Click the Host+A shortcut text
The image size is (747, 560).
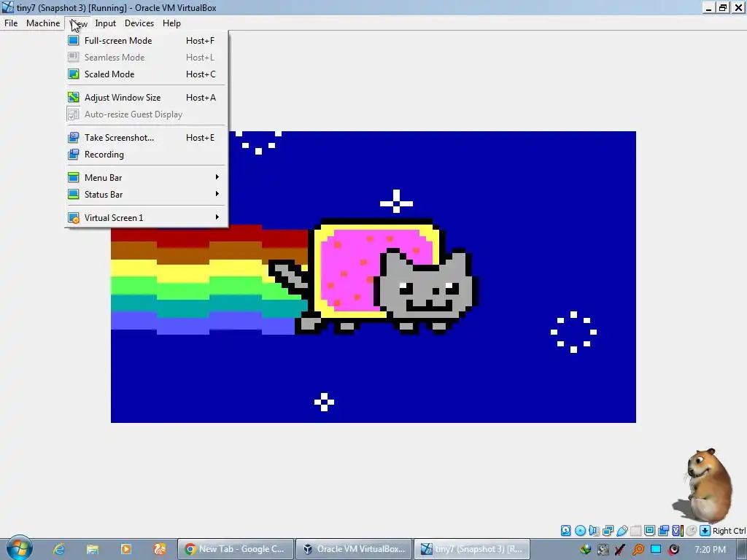[201, 97]
